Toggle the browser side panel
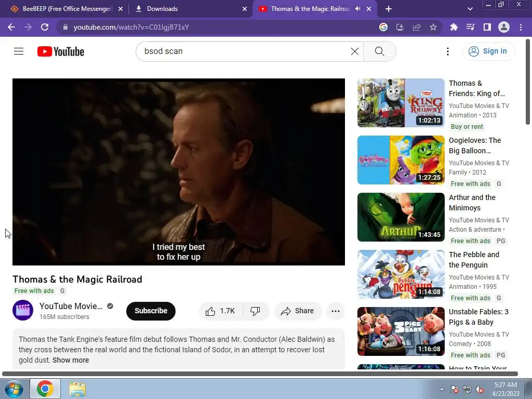 pyautogui.click(x=487, y=27)
